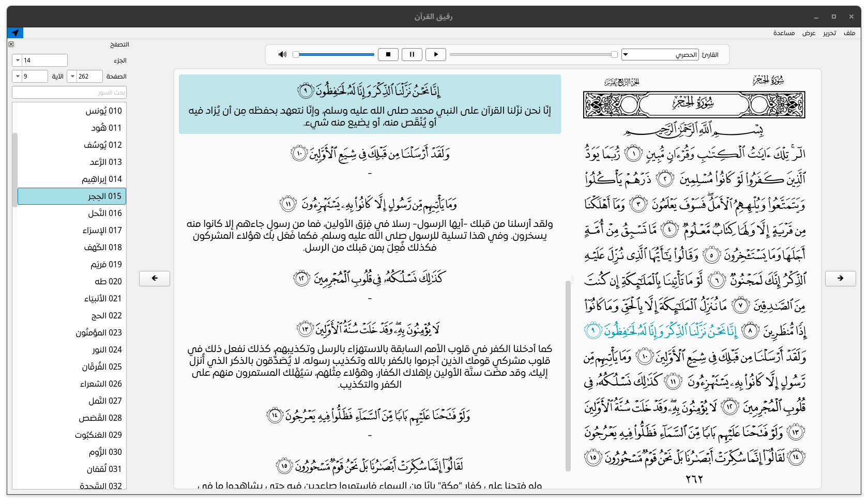Open the القارئ reciter dropdown

[660, 54]
